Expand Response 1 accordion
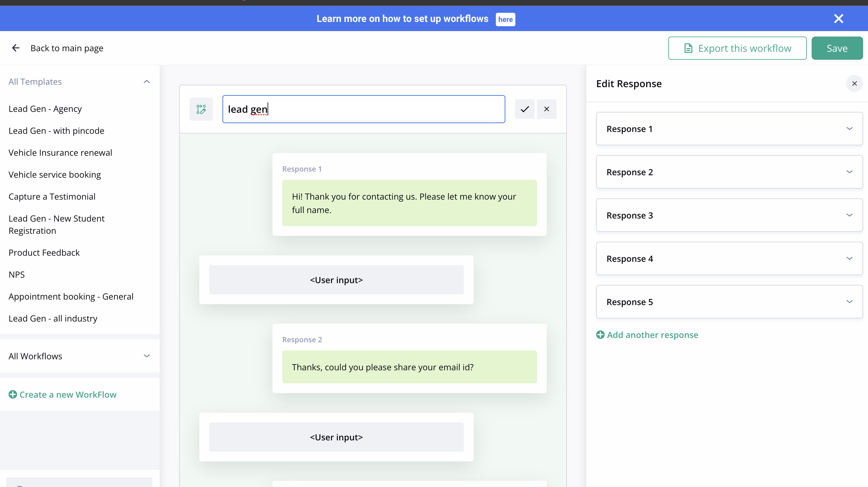Image resolution: width=868 pixels, height=487 pixels. click(x=729, y=129)
